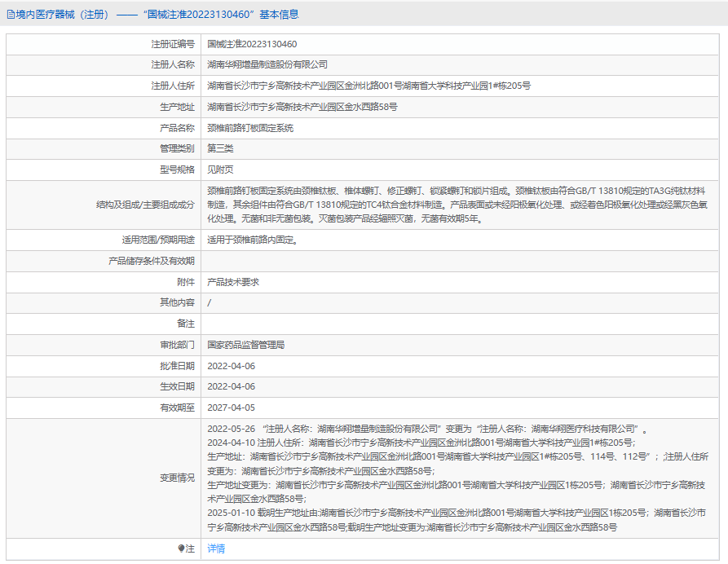This screenshot has width=728, height=564.
Task: Click the 注册人住所 address value
Action: (x=368, y=86)
